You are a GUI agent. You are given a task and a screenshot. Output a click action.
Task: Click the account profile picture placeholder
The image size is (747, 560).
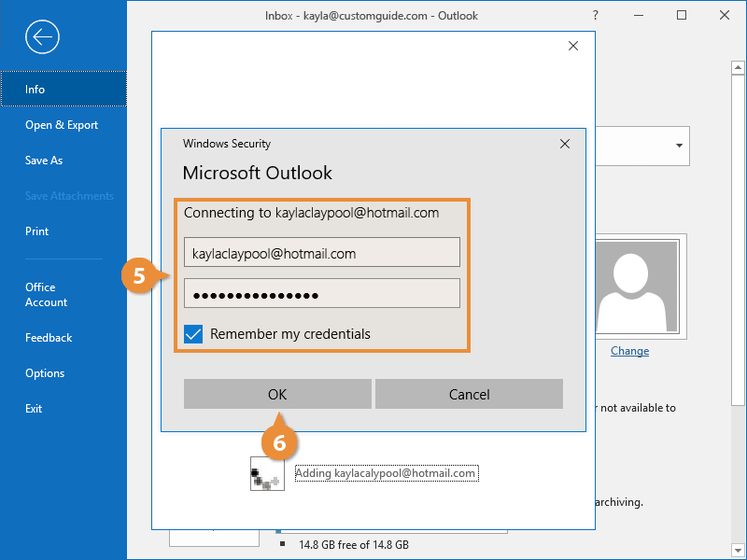point(637,287)
